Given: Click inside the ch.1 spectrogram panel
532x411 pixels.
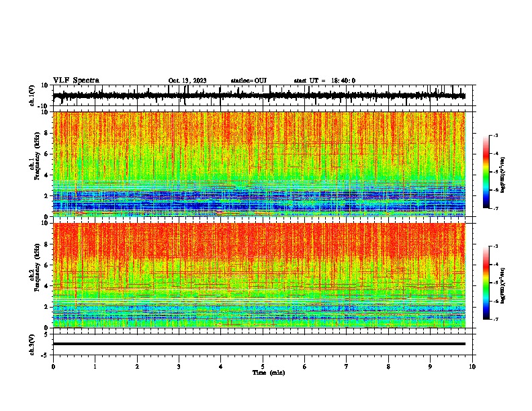Looking at the screenshot, I should point(259,164).
